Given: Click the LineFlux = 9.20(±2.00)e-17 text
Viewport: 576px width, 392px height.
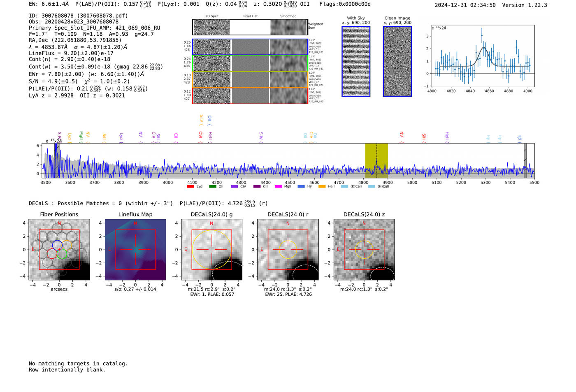Looking at the screenshot, I should tap(71, 53).
